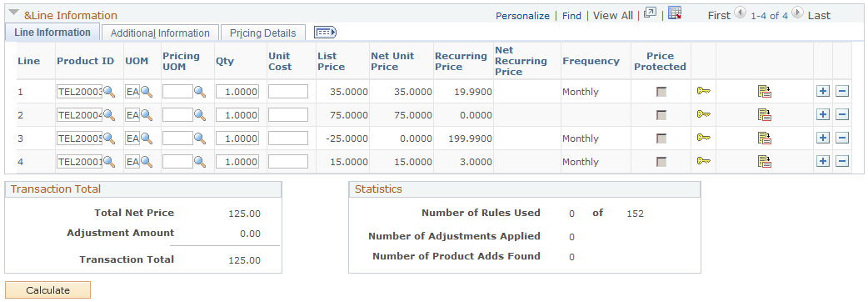Viewport: 868px width, 302px height.
Task: Collapse the Line Information section triangle
Action: pyautogui.click(x=14, y=13)
